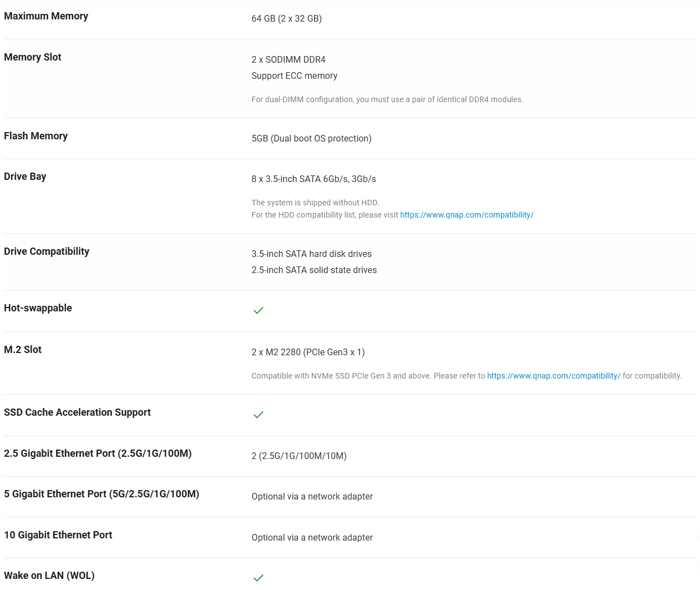Click the Wake on LAN checkmark icon

tap(258, 578)
